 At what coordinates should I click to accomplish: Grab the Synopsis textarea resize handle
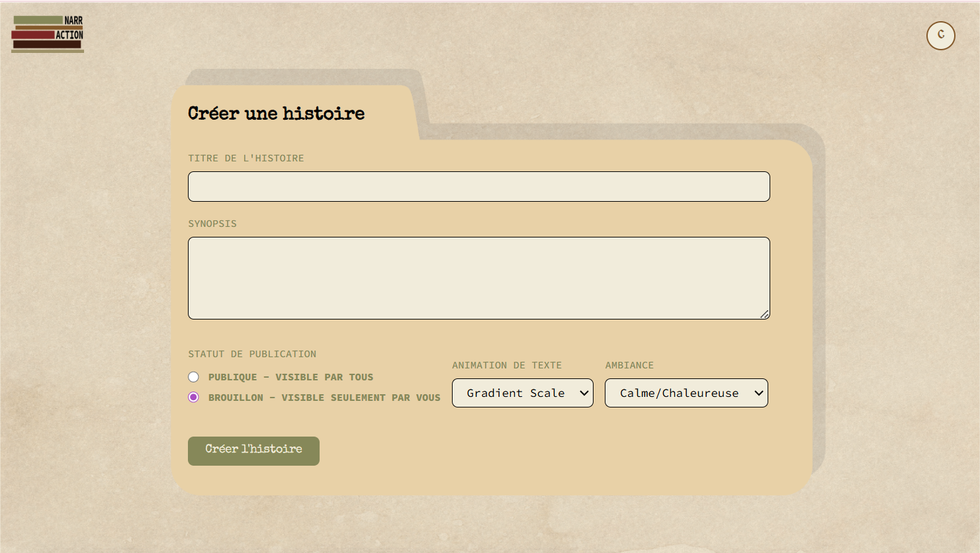[x=764, y=314]
